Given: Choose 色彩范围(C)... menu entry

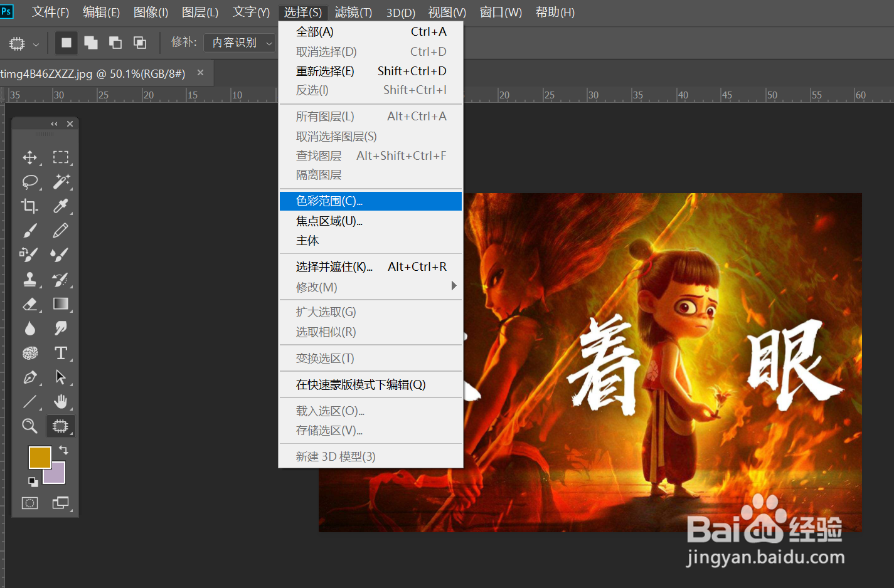Looking at the screenshot, I should [371, 201].
